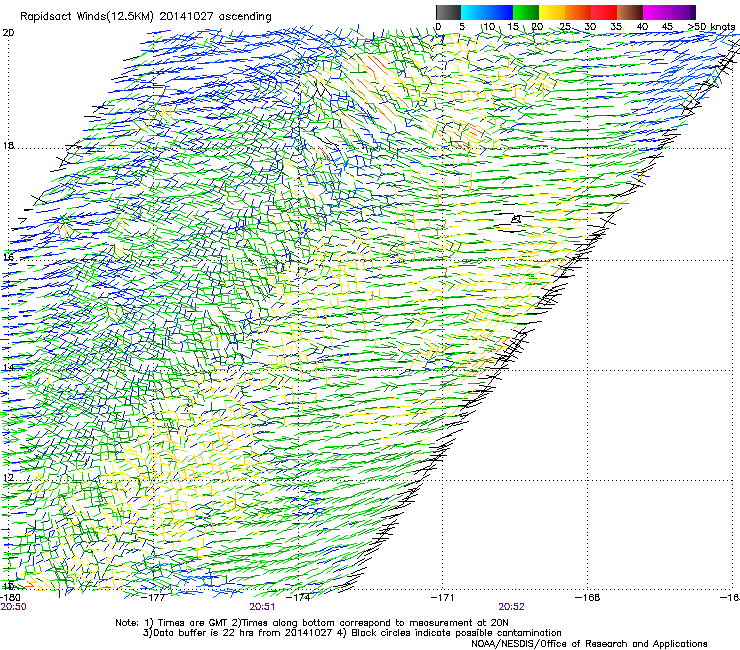Click the note line starting 'Note: 1) Times are GMT'
The height and width of the screenshot is (650, 740).
tap(312, 623)
